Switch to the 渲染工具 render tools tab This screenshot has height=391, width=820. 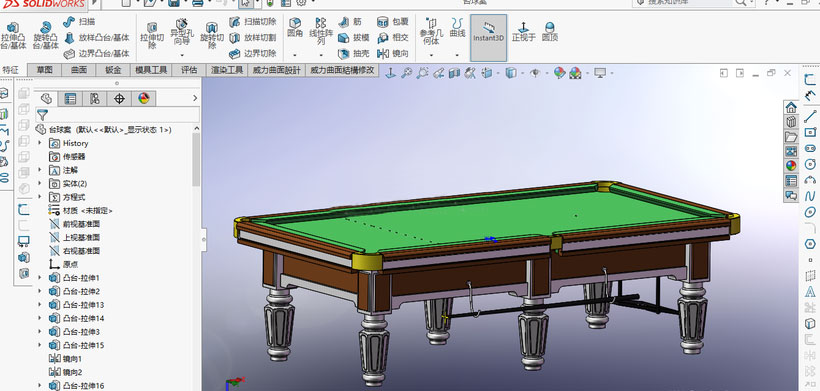tap(227, 70)
